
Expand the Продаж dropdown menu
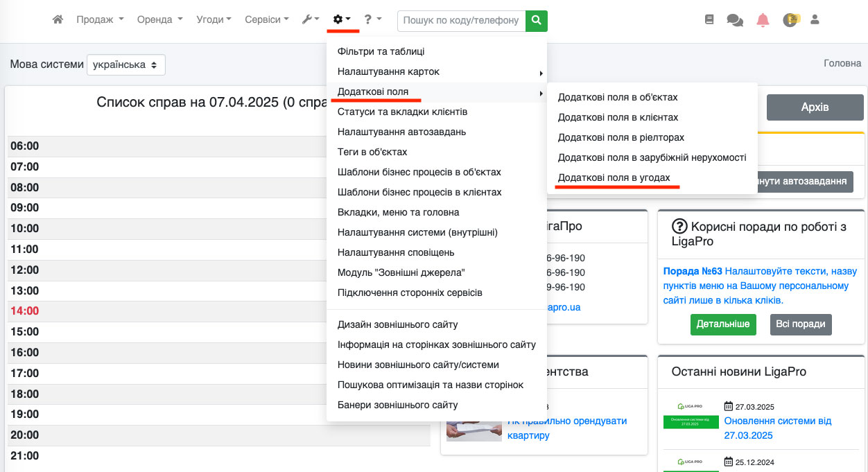[100, 20]
